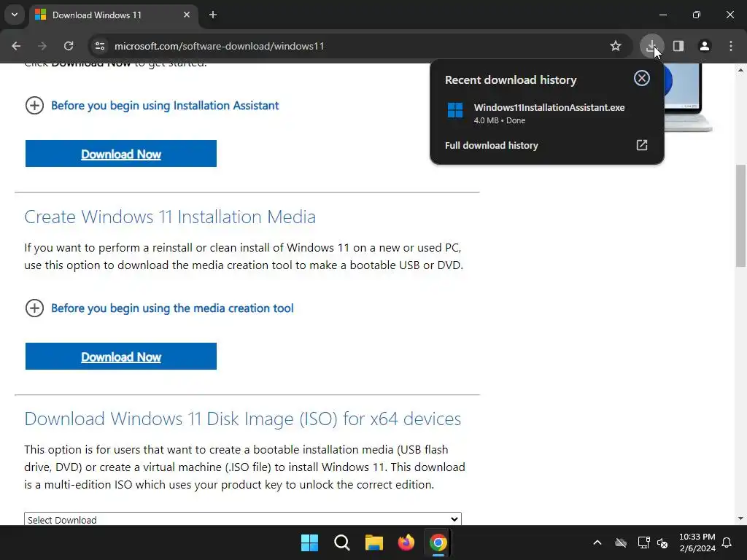
Task: Click Create Windows 11 Installation Media heading
Action: click(170, 217)
